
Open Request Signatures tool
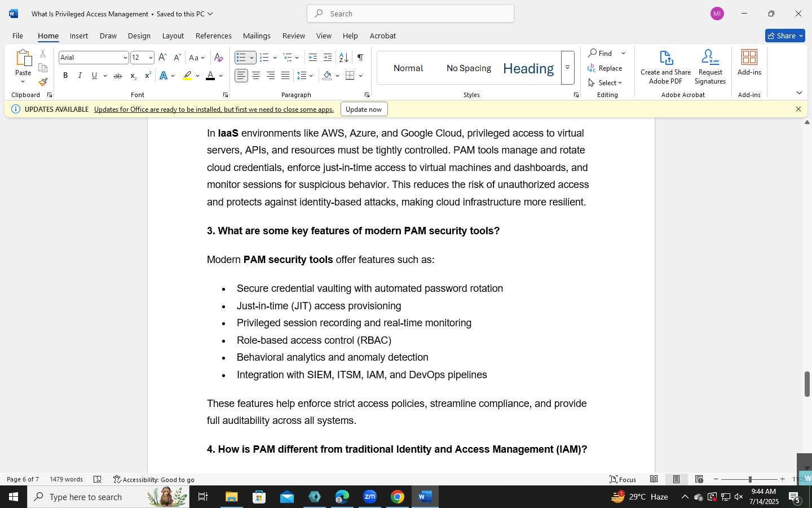(x=710, y=67)
